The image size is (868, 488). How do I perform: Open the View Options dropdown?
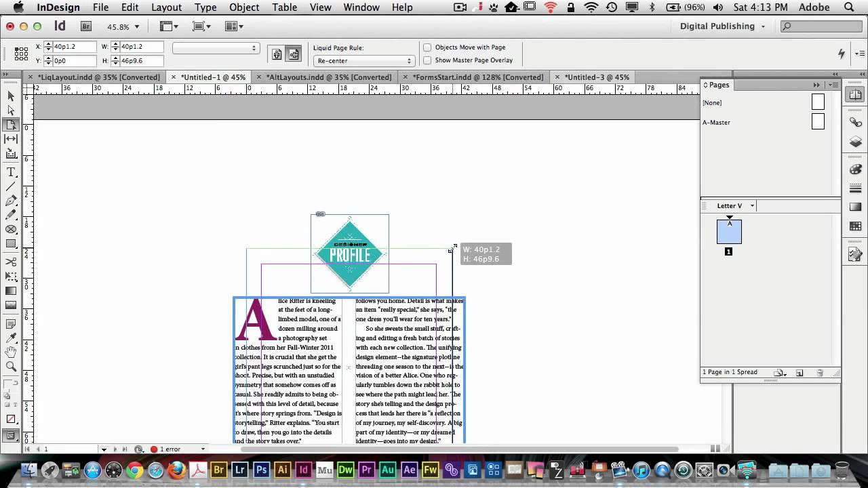(x=170, y=26)
